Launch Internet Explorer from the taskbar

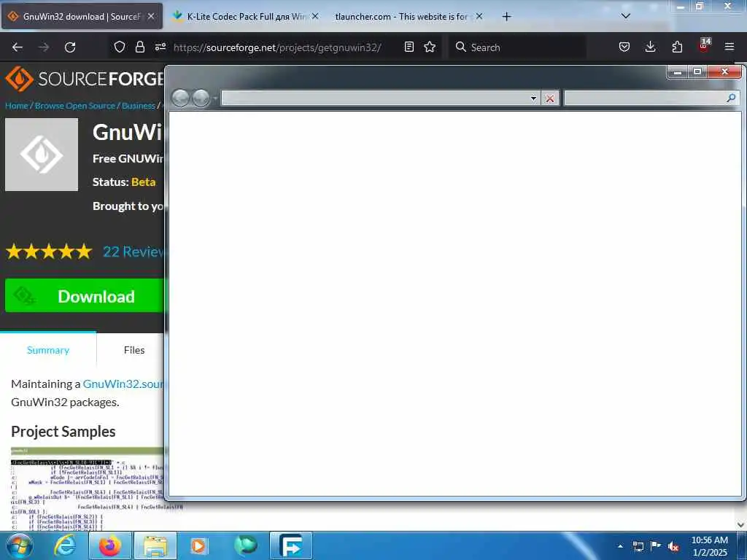[x=65, y=545]
